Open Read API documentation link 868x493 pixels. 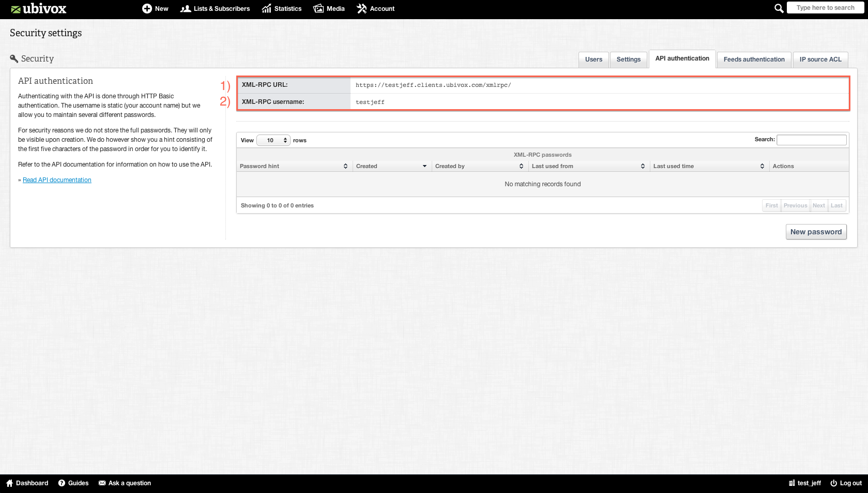coord(57,180)
